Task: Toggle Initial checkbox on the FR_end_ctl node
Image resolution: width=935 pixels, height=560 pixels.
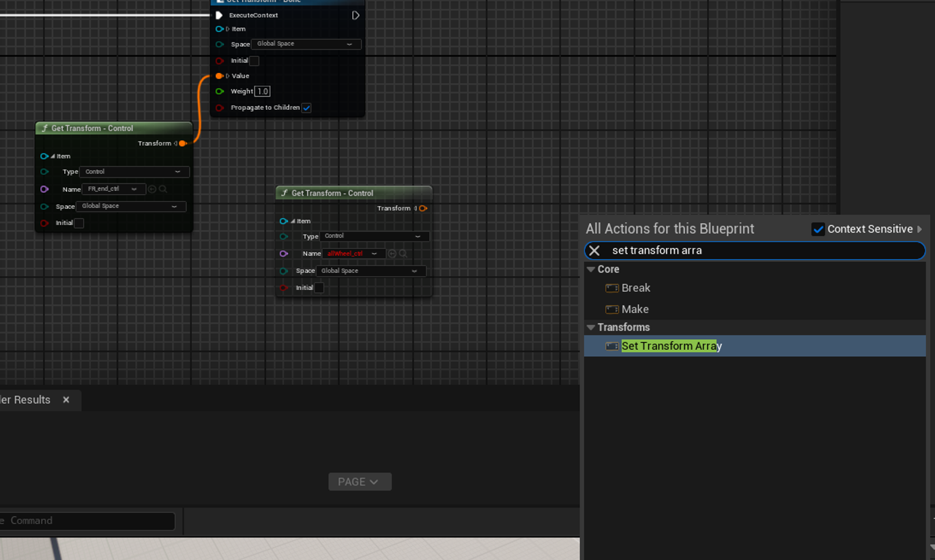Action: [x=79, y=223]
